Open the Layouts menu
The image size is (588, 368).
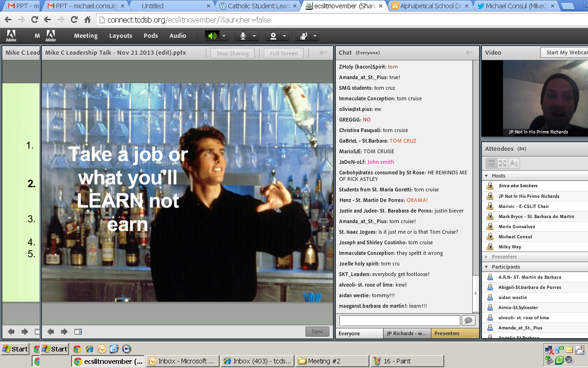click(x=120, y=36)
